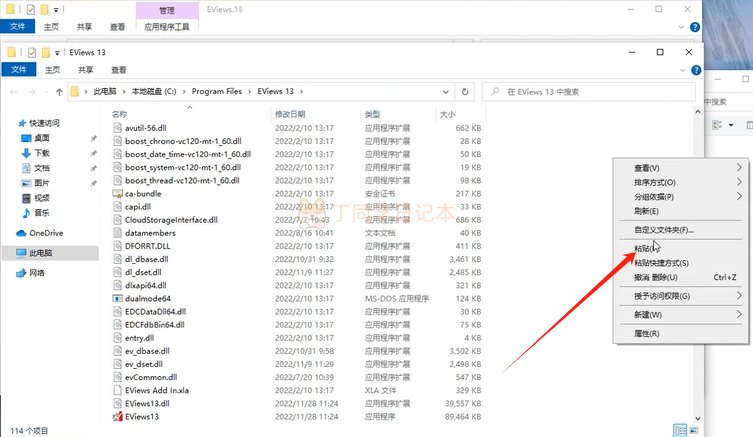This screenshot has width=753, height=437.
Task: Open address bar history dropdown
Action: (x=445, y=92)
